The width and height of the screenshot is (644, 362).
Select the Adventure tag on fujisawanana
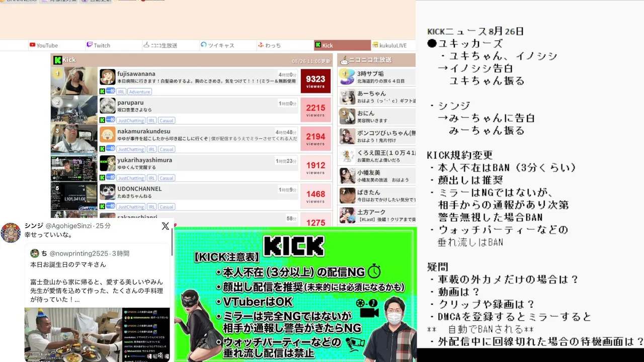(139, 92)
